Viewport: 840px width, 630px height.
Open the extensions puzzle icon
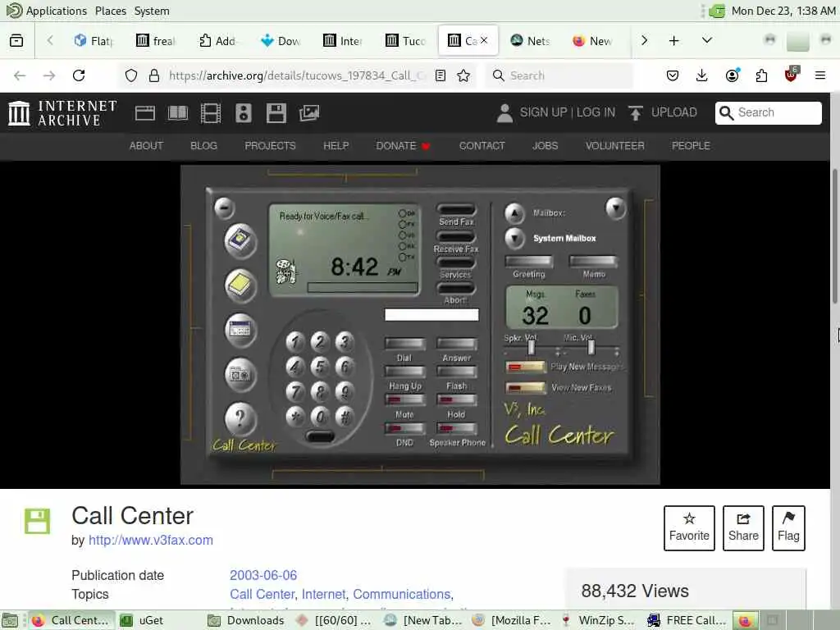(761, 75)
